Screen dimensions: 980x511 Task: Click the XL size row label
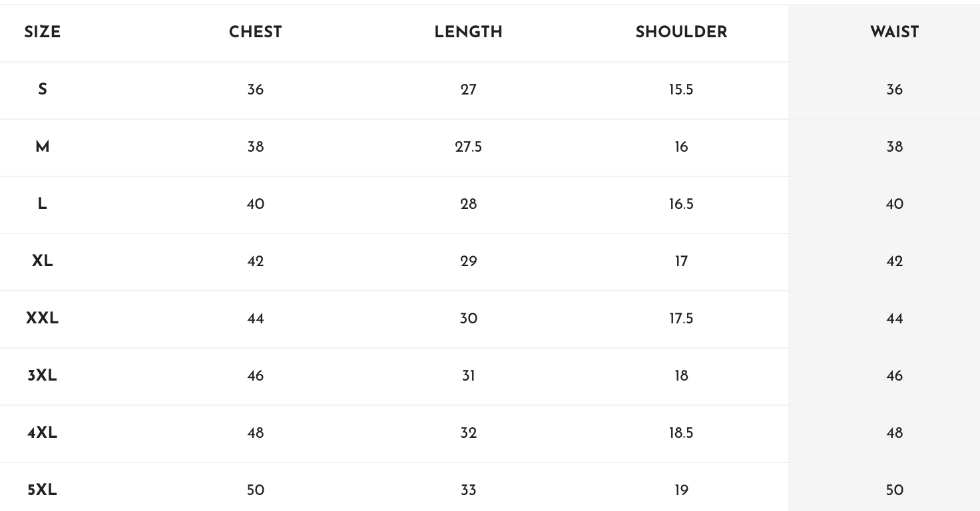(42, 261)
